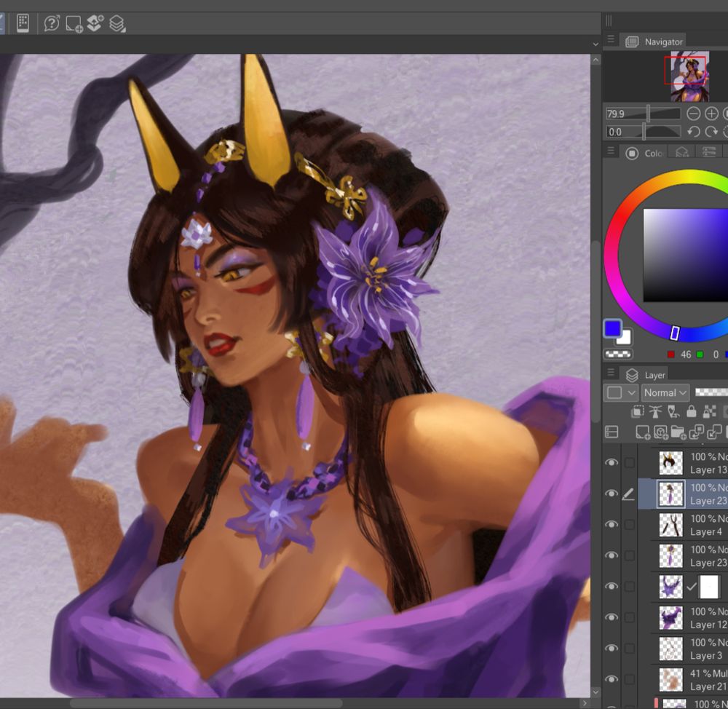Click the hue handle on the color wheel
Screen dimensions: 728x709
675,333
